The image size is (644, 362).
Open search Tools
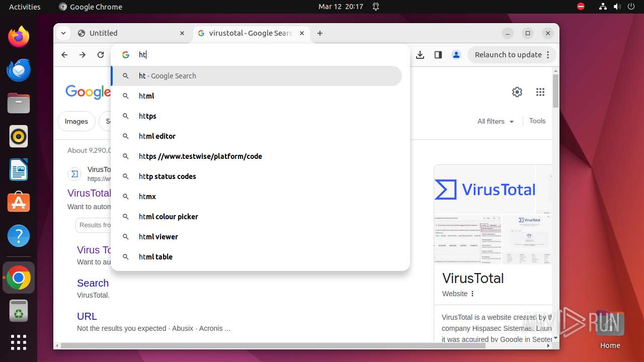tap(537, 121)
